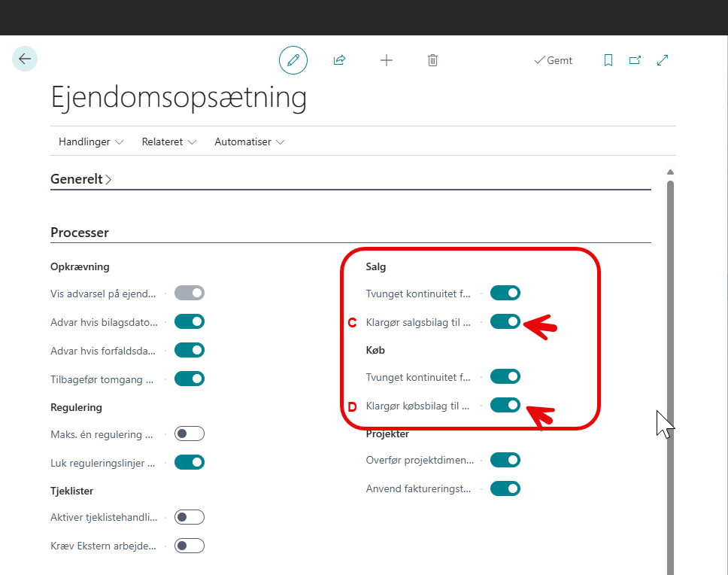Open the Automatiser dropdown menu
Viewport: 728px width, 575px height.
(x=249, y=141)
